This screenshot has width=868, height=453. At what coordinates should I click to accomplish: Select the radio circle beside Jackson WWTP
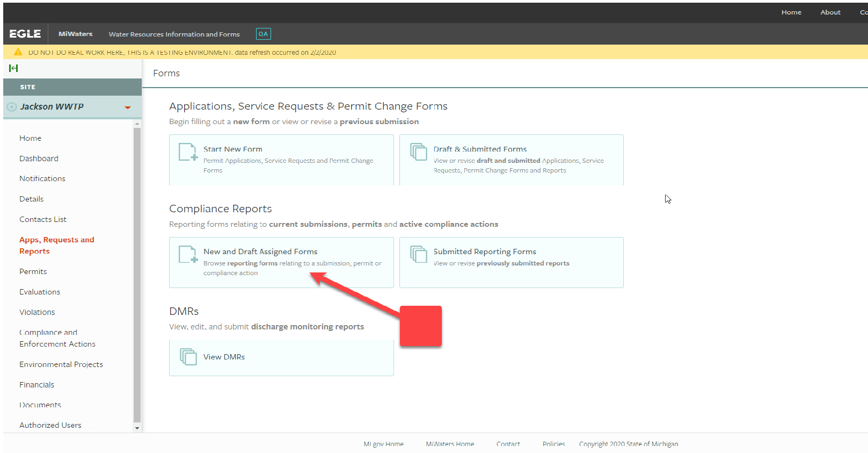coord(12,107)
